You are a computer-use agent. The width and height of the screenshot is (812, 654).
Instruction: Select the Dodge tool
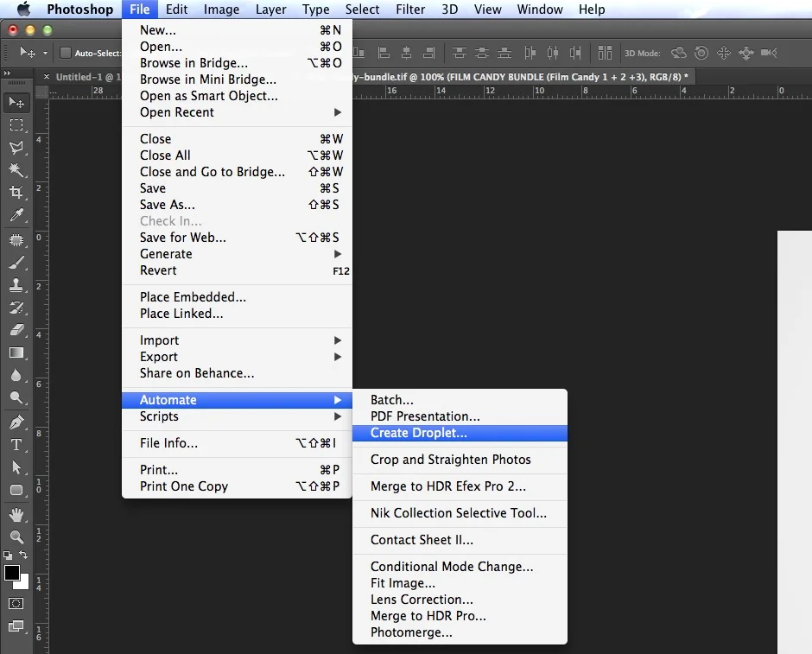pos(16,397)
